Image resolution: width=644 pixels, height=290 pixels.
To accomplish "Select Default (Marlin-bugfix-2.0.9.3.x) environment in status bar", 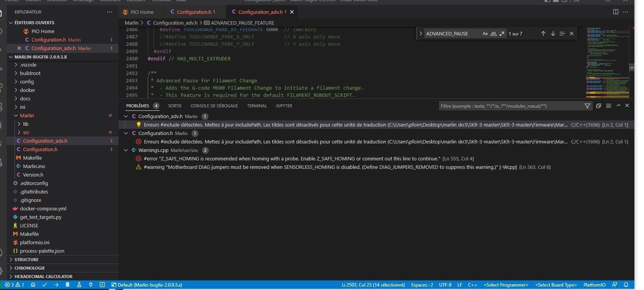I will (147, 285).
